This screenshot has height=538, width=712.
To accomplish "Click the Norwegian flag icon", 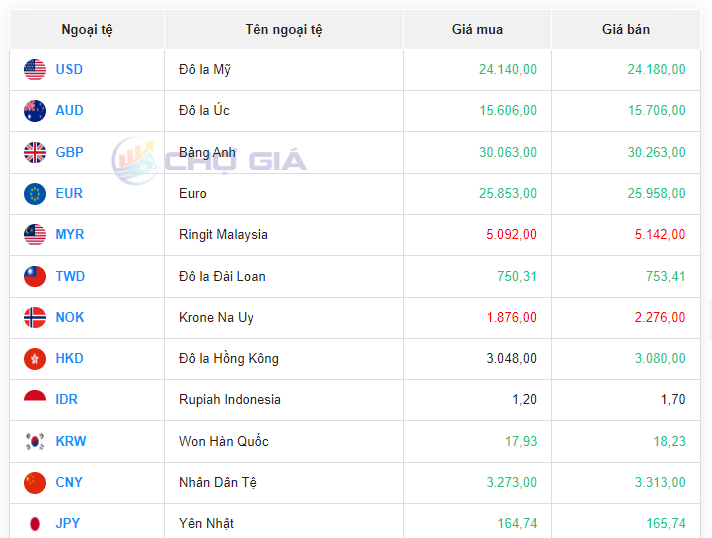I will coord(35,318).
